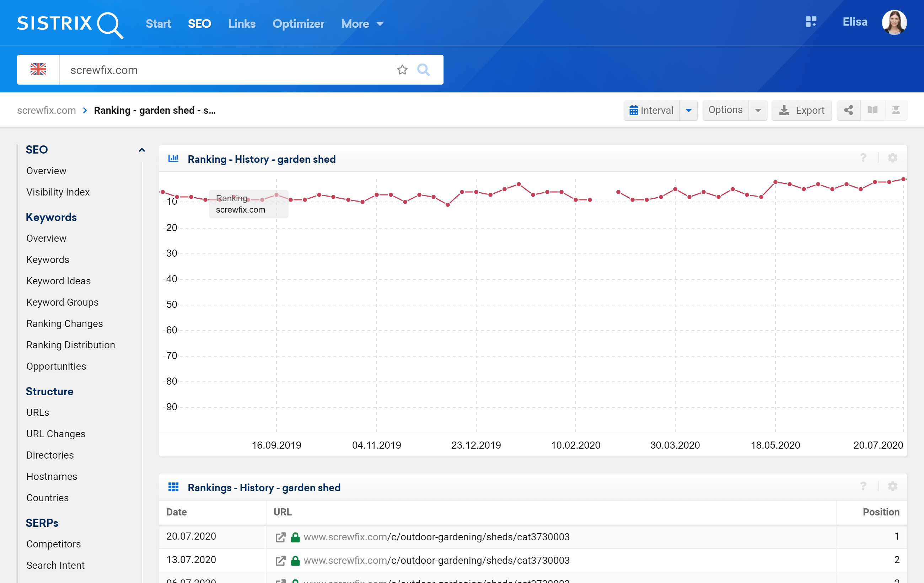
Task: Open URL Changes in sidebar
Action: [x=56, y=434]
